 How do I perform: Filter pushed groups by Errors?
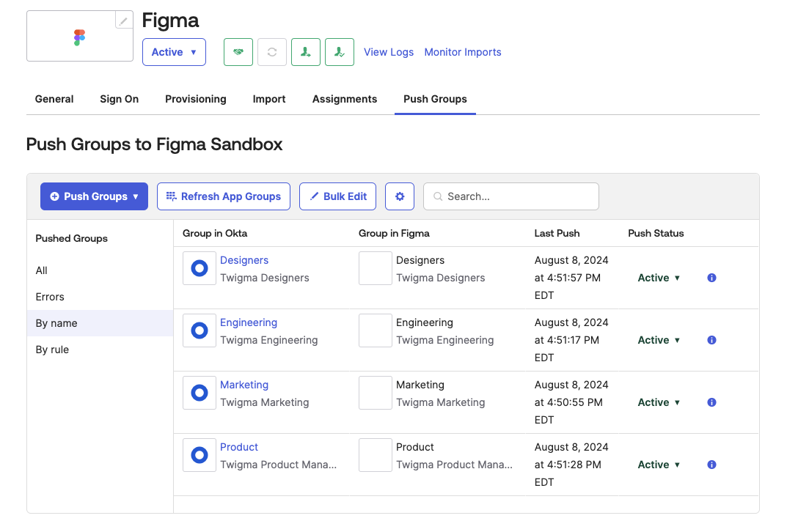[100, 297]
